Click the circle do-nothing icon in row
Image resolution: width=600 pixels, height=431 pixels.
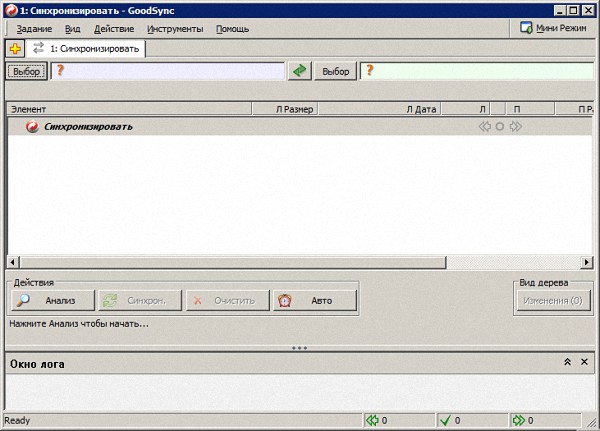click(500, 126)
